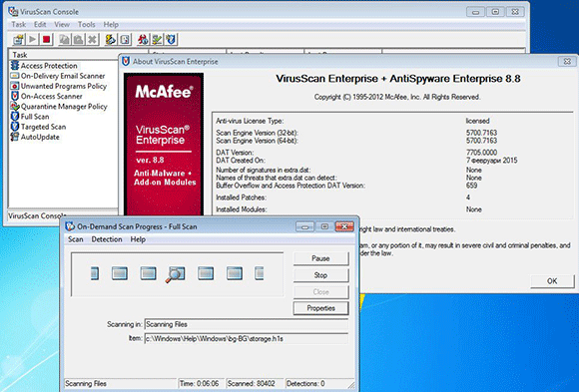Click the blue shield toolbar icon
The height and width of the screenshot is (392, 579).
[x=171, y=39]
